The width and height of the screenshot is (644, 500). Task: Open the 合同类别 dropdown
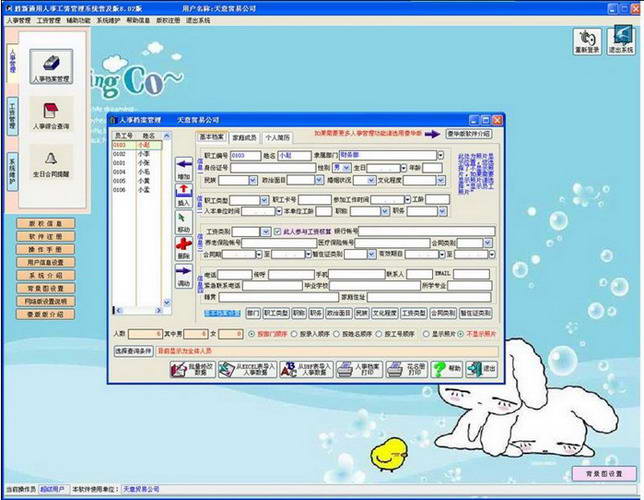488,243
